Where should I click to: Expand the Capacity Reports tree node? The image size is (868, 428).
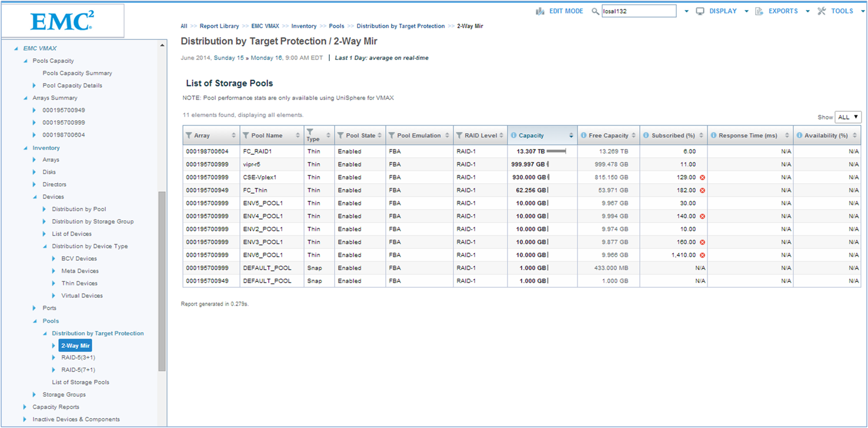tap(25, 407)
